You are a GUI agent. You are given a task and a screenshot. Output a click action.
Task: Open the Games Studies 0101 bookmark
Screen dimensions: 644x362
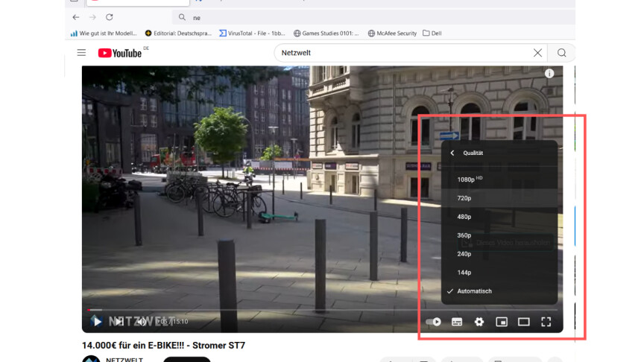pos(326,34)
